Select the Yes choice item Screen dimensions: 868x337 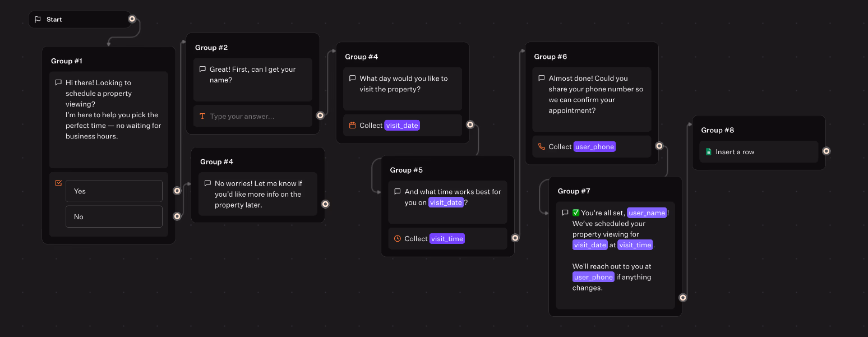coord(114,191)
